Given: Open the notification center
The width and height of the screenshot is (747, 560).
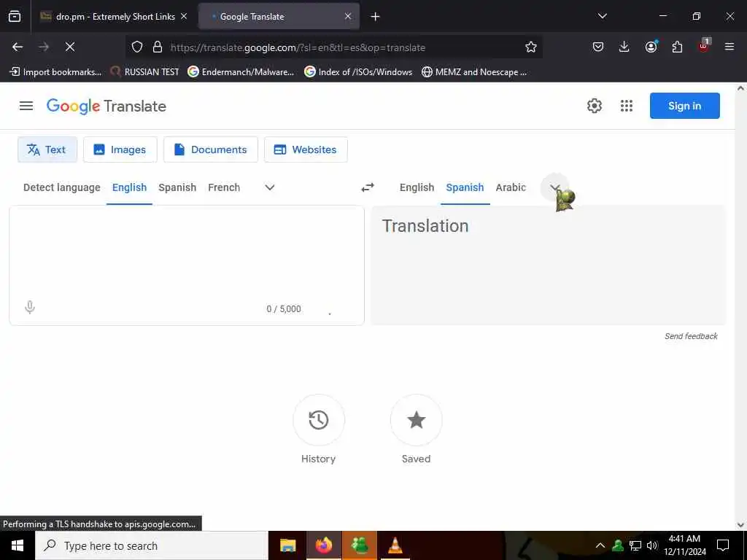Looking at the screenshot, I should point(723,545).
